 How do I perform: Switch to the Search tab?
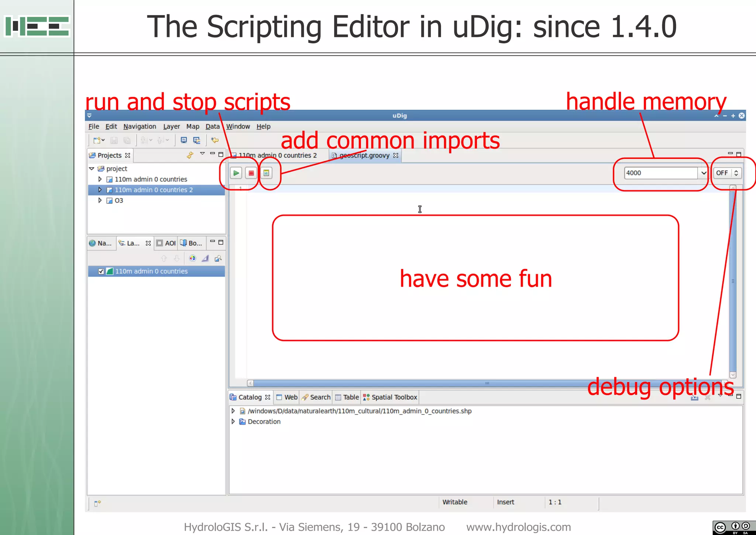(316, 397)
